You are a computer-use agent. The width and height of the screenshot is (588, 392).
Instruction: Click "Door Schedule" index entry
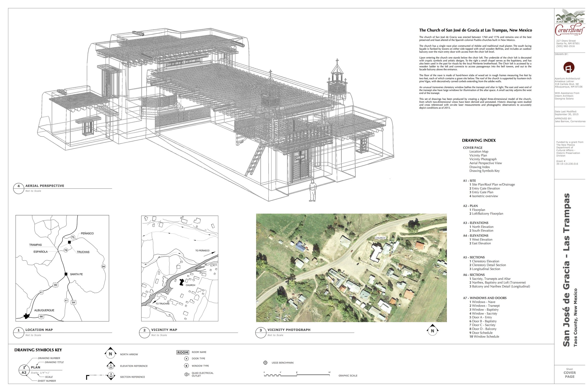[481, 333]
